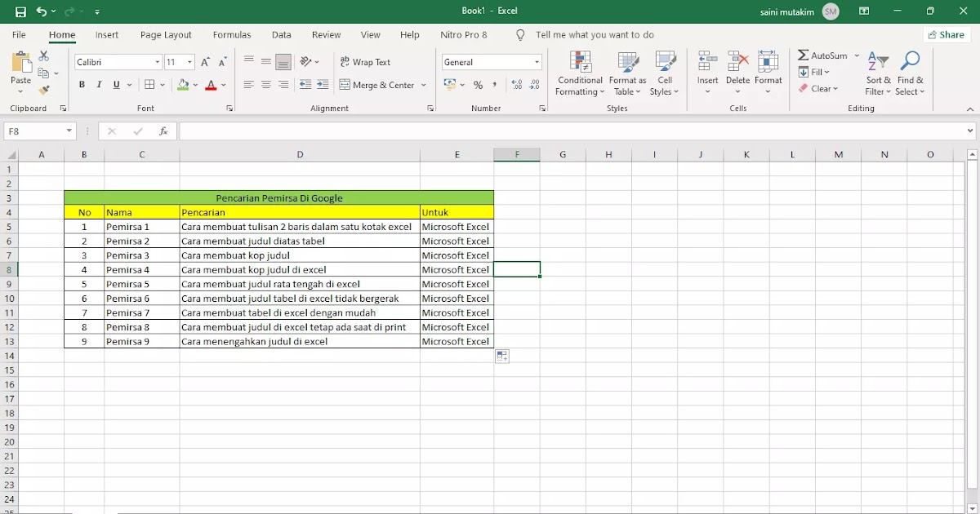Screen dimensions: 980x514
Task: Toggle Underline formatting
Action: click(117, 85)
